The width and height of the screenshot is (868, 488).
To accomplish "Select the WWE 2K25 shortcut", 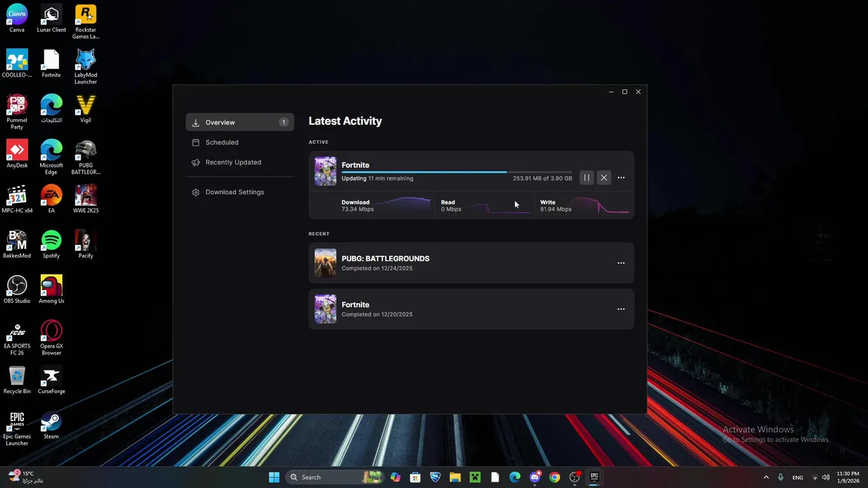I will (85, 199).
